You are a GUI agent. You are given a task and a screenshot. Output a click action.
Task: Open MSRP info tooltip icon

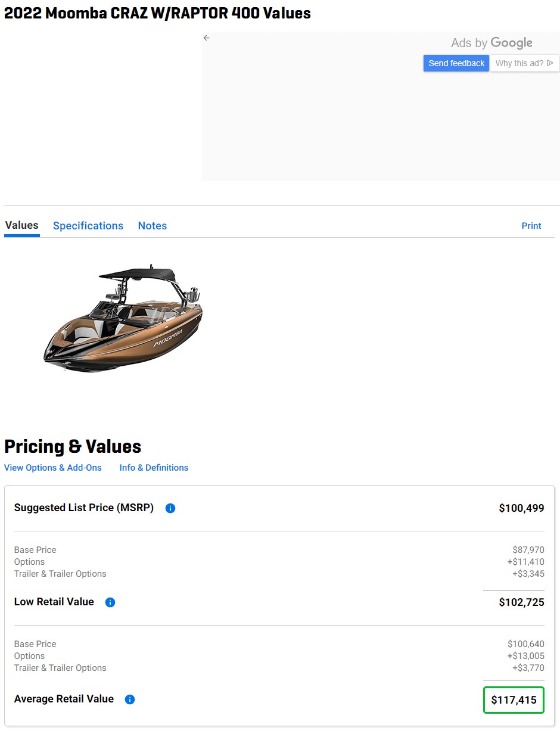tap(170, 508)
